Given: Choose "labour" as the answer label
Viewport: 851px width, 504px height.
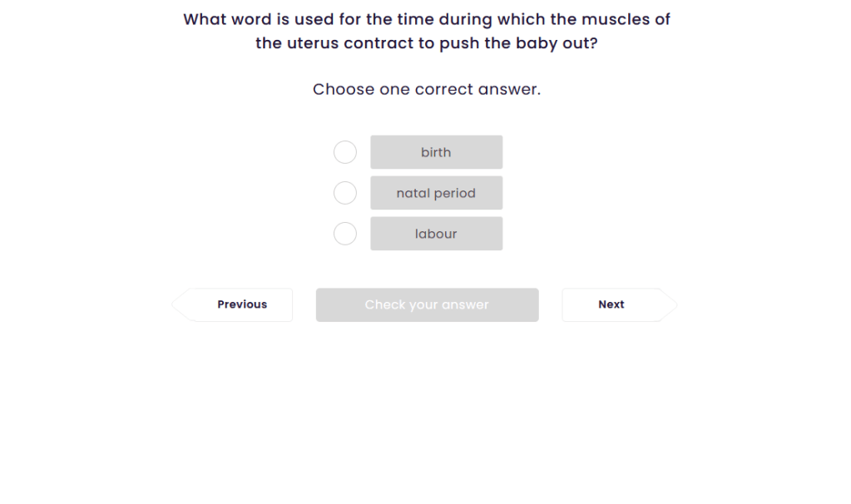Looking at the screenshot, I should [436, 234].
